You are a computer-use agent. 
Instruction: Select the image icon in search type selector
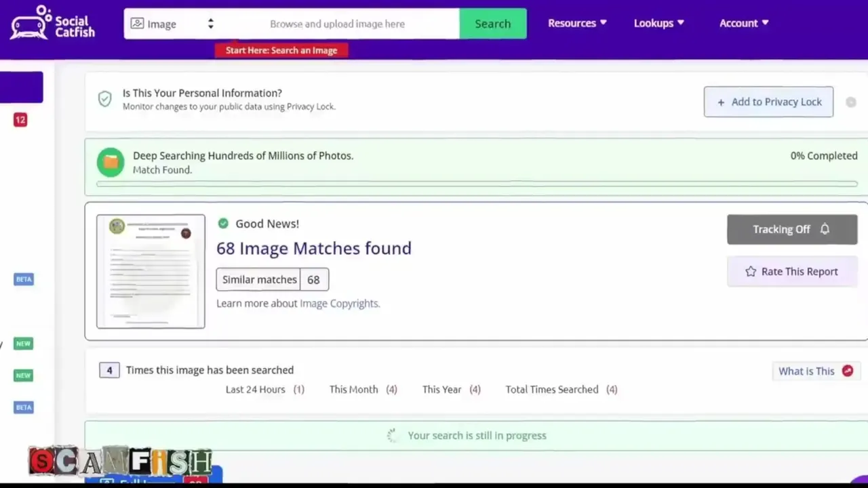pyautogui.click(x=137, y=24)
